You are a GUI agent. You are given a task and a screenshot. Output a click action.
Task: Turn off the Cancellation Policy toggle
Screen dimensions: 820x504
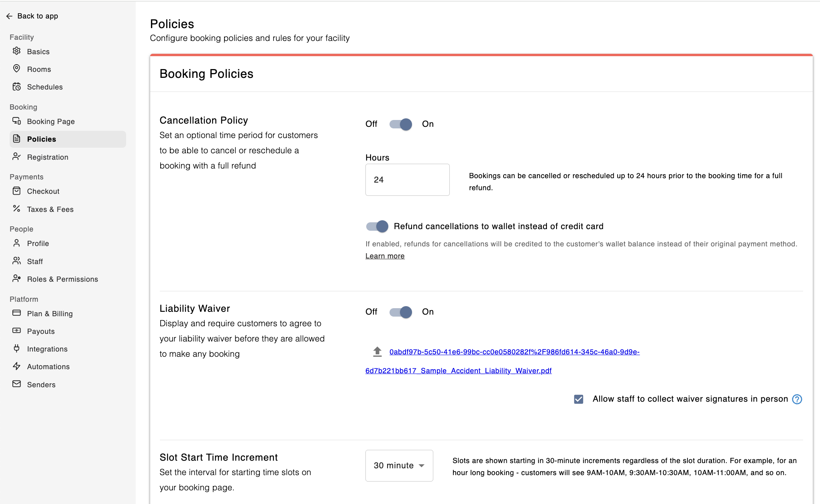[x=401, y=124]
